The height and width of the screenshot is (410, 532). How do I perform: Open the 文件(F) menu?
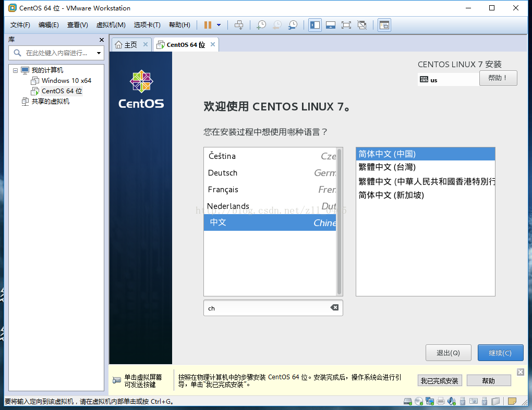tap(20, 24)
